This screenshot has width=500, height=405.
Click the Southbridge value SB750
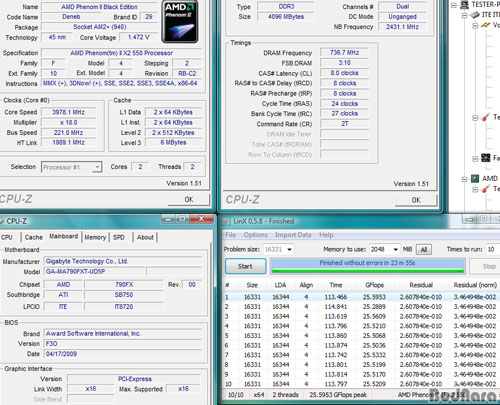[124, 295]
